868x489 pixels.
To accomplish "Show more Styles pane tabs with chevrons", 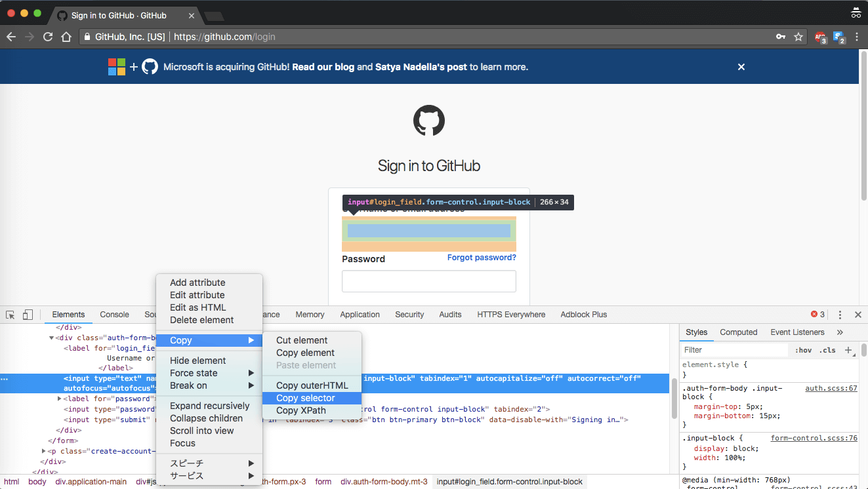I will coord(840,332).
